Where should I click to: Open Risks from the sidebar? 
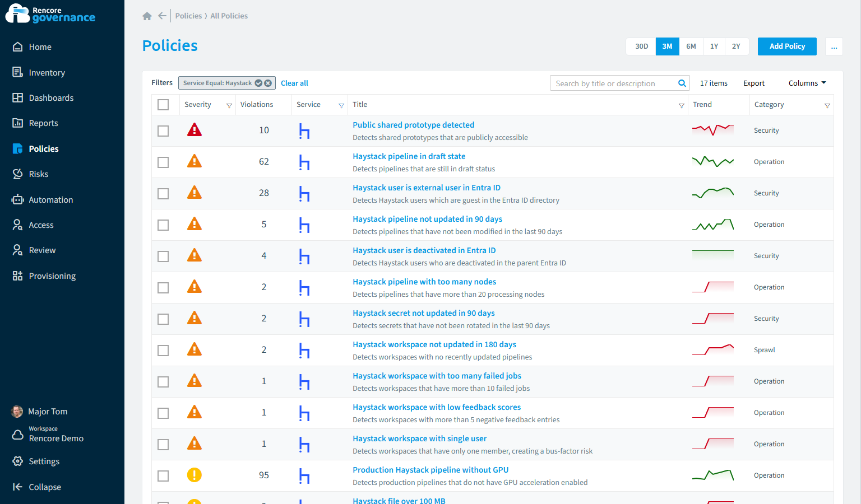point(30,174)
